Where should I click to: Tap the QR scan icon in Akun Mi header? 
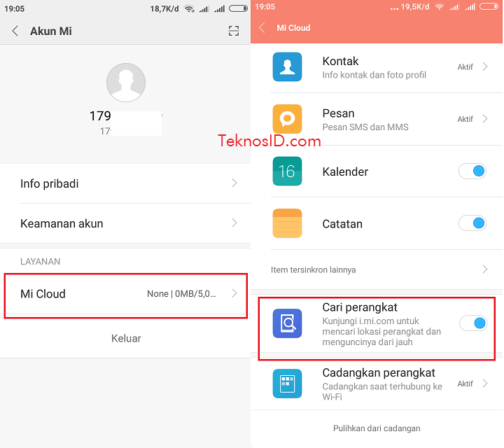tap(234, 31)
